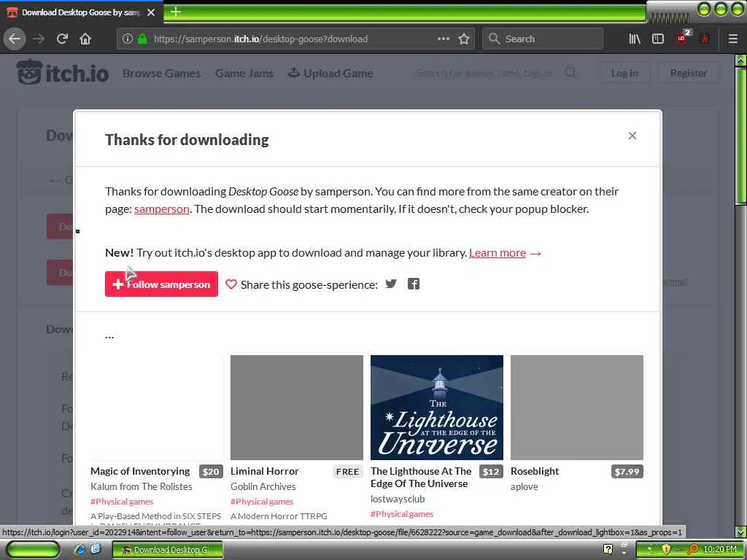747x560 pixels.
Task: Open The Lighthouse At The Edge title
Action: point(421,477)
